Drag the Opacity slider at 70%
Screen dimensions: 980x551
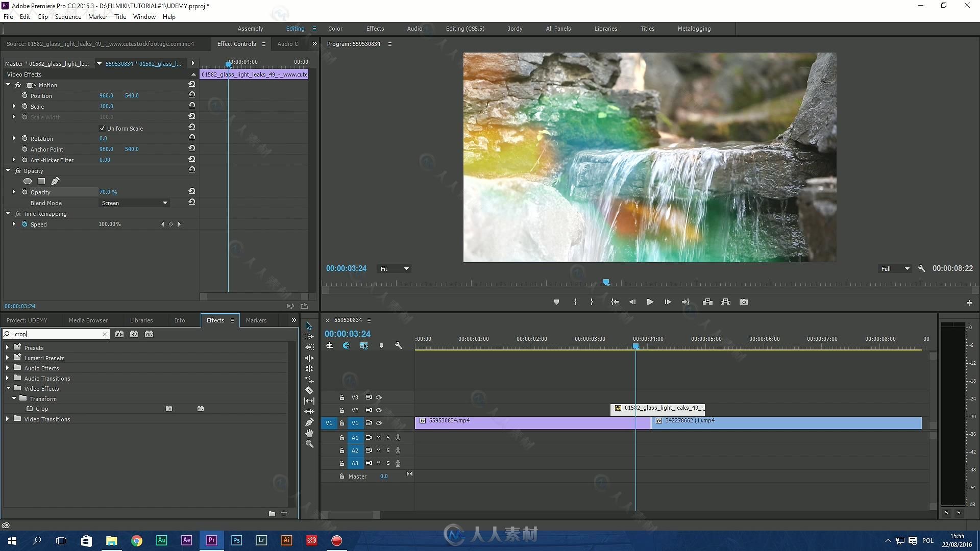(x=107, y=192)
